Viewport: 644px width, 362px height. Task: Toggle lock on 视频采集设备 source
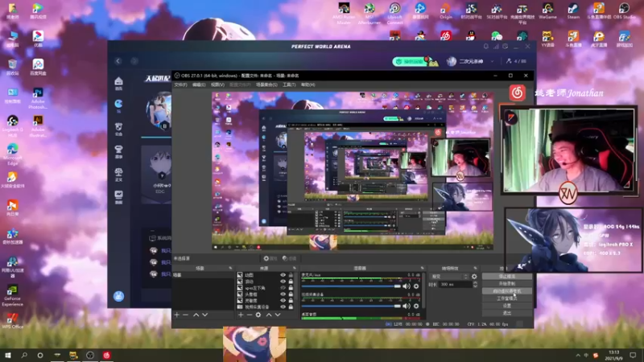click(291, 307)
